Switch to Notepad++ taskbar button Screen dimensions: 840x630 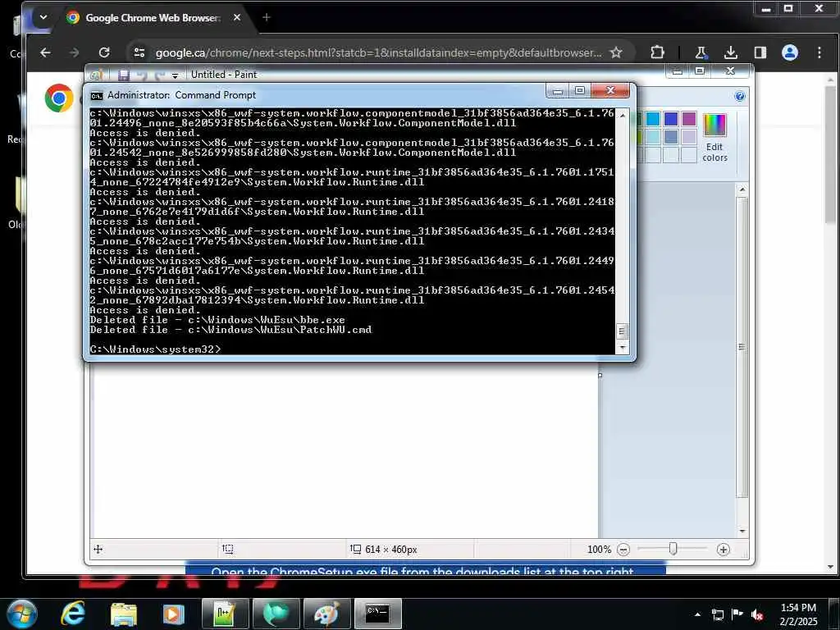(225, 614)
